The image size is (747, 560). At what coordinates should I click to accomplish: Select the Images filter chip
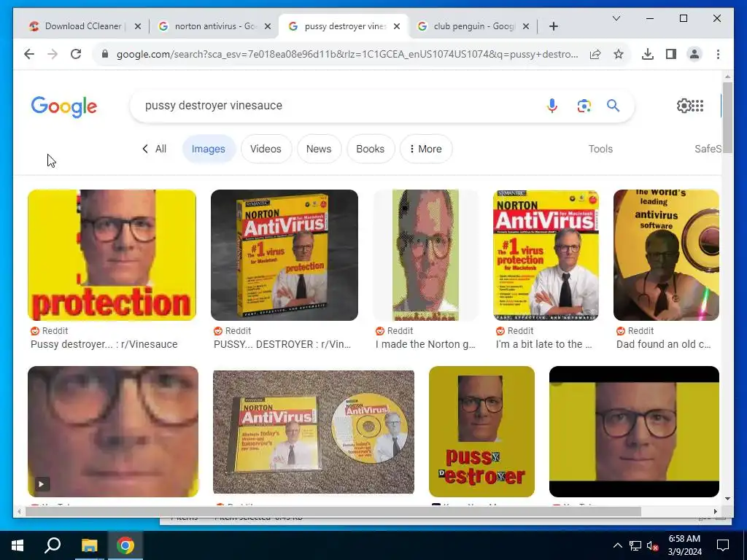pyautogui.click(x=208, y=149)
